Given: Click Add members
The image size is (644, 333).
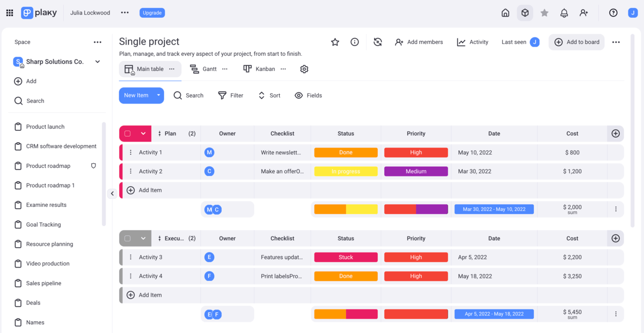Looking at the screenshot, I should [419, 42].
